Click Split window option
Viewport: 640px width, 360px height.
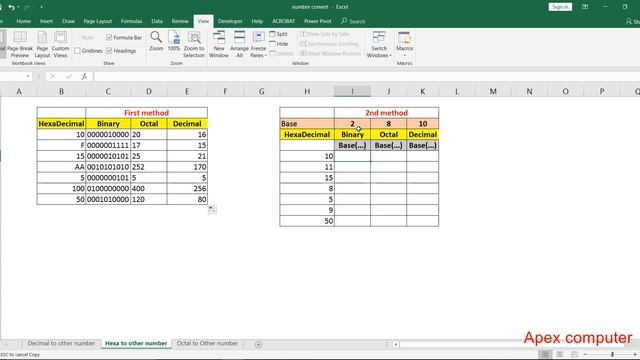pos(278,34)
